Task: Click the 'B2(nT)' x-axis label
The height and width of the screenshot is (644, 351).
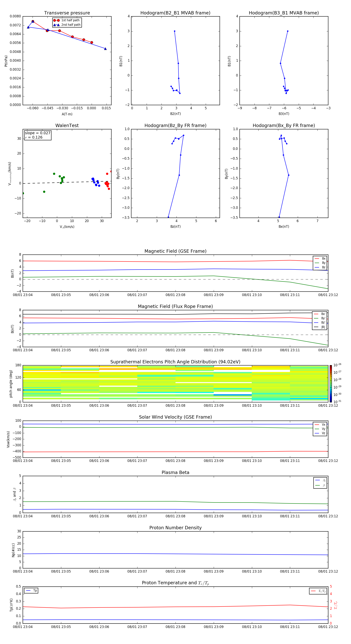Action: [175, 114]
